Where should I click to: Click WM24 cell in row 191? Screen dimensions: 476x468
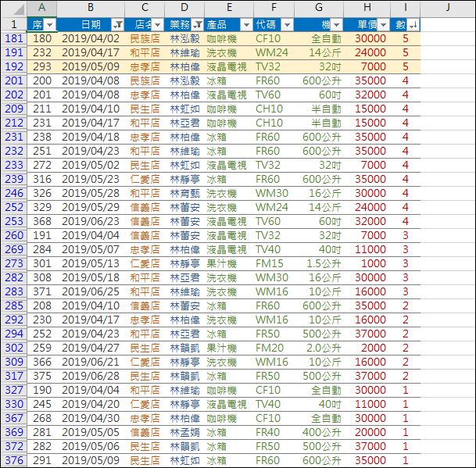pyautogui.click(x=274, y=53)
